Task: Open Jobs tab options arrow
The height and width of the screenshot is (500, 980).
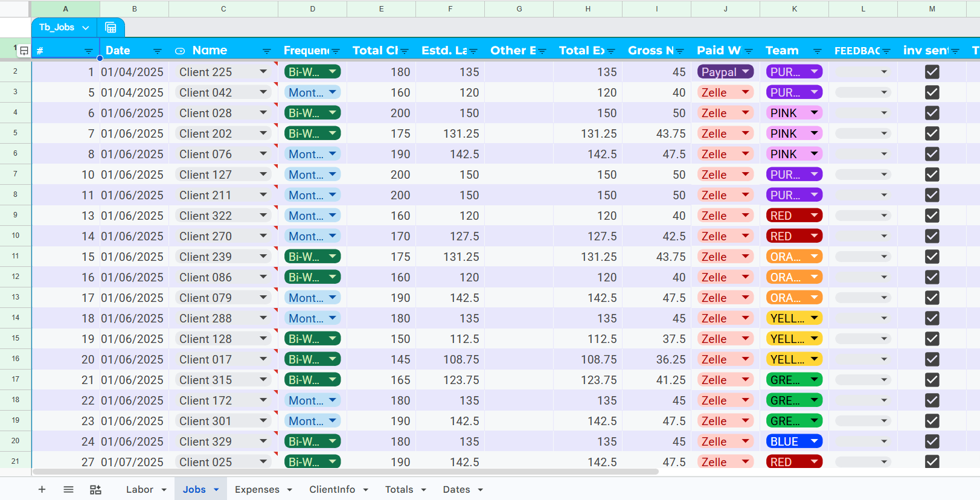Action: [x=216, y=490]
